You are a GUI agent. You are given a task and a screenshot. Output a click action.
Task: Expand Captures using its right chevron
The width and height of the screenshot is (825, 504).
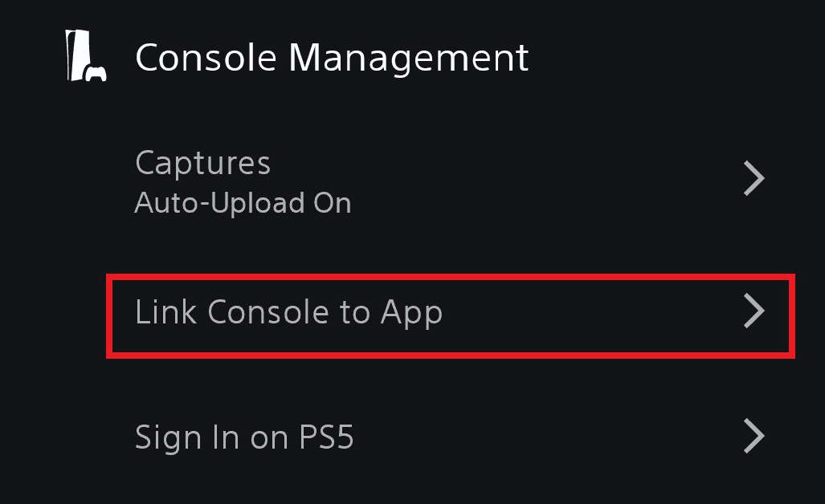click(x=753, y=179)
